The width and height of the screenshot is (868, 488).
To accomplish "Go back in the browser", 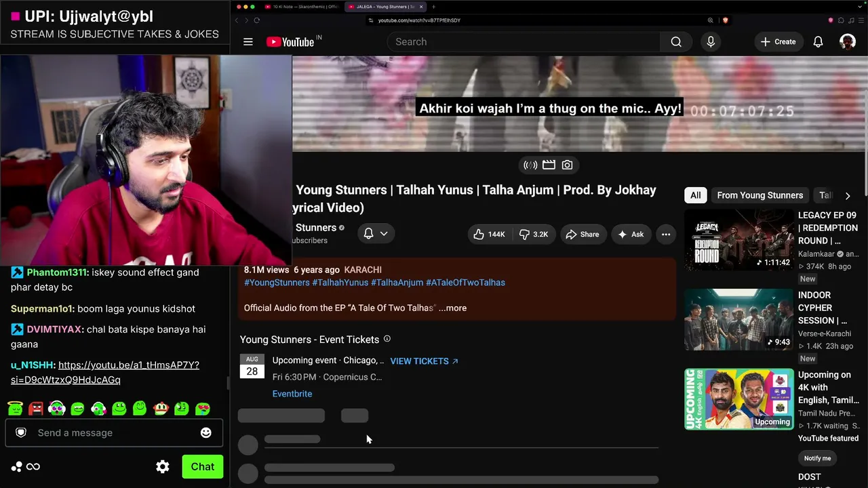I will 237,20.
